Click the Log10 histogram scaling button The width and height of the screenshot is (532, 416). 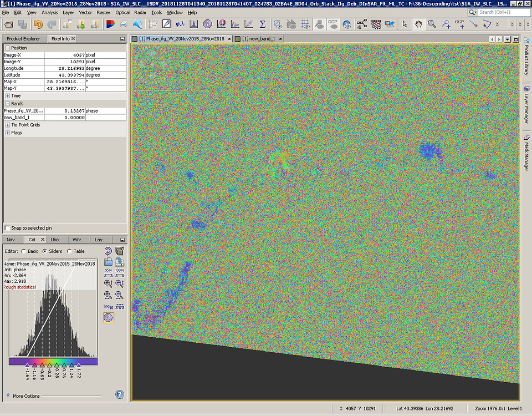[x=108, y=306]
